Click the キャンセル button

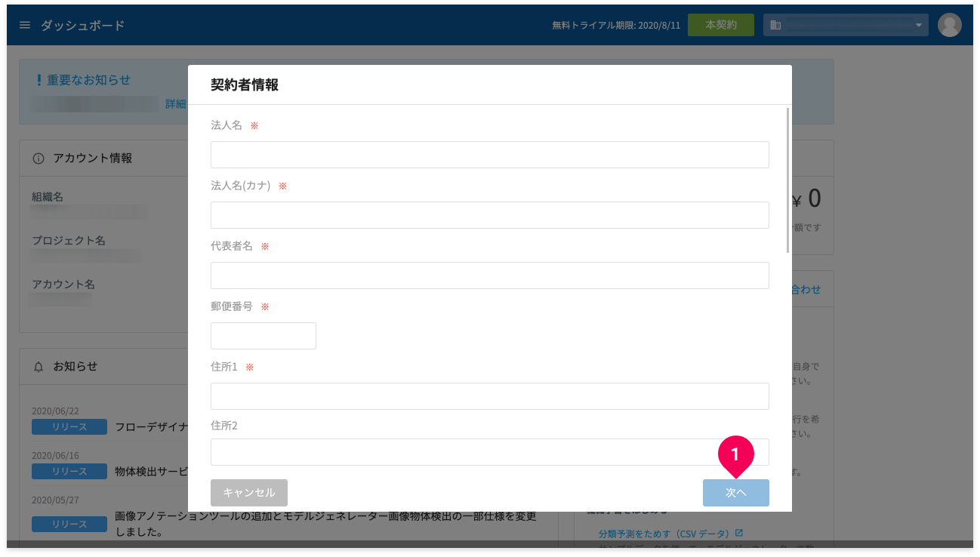249,493
